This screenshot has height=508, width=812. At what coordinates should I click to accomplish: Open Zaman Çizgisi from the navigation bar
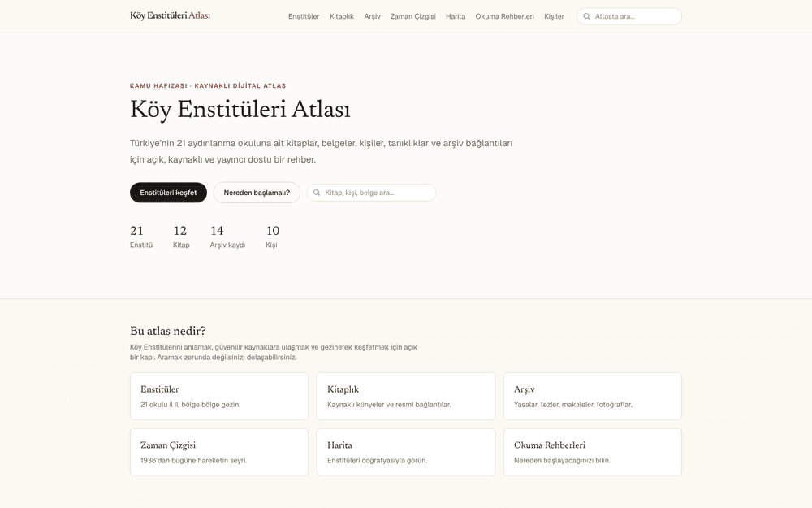click(412, 16)
